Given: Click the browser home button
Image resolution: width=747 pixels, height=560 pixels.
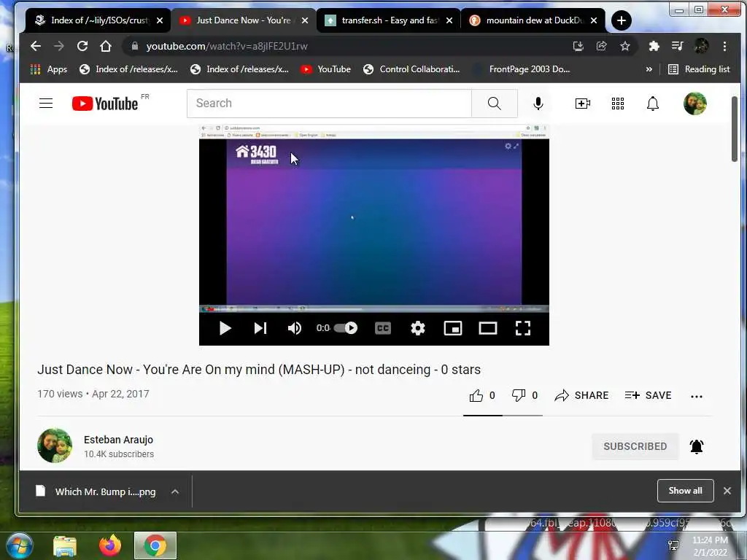Looking at the screenshot, I should [106, 46].
